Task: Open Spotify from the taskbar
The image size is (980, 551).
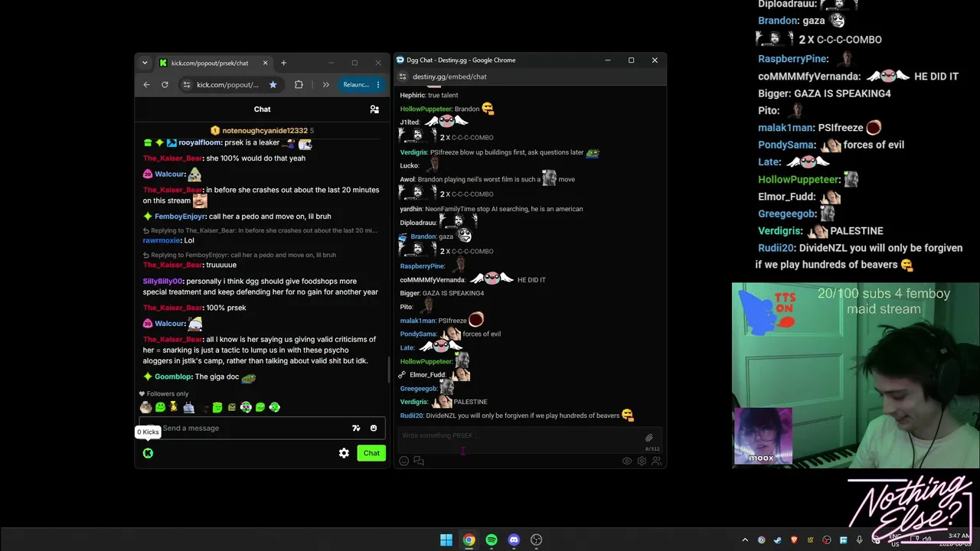Action: tap(492, 540)
